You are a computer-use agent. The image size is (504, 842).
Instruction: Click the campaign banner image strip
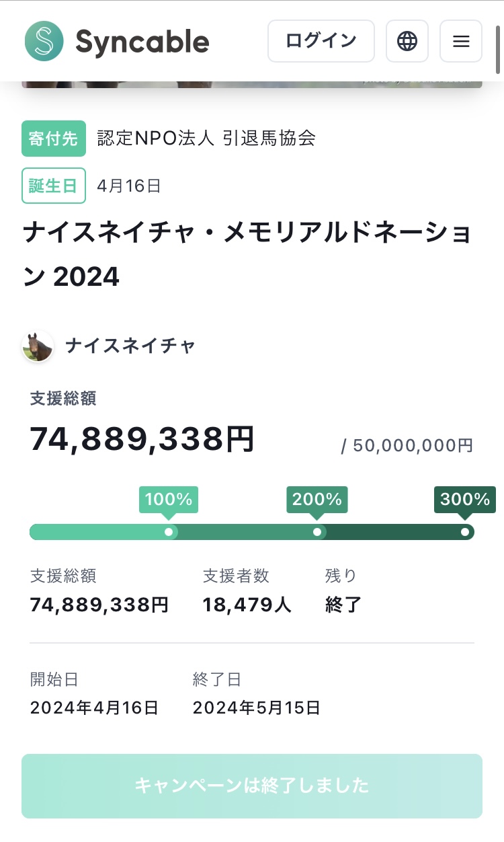[x=251, y=85]
